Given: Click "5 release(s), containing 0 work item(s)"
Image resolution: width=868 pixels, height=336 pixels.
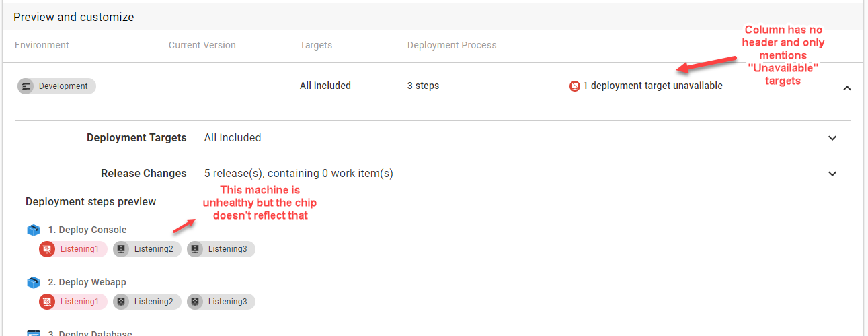Looking at the screenshot, I should point(299,173).
